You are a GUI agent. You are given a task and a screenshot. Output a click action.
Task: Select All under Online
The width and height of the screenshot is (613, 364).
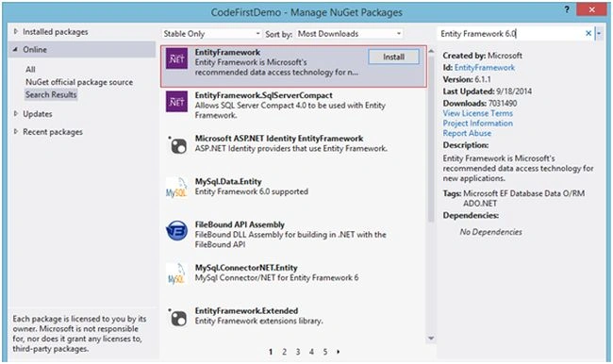pos(30,70)
